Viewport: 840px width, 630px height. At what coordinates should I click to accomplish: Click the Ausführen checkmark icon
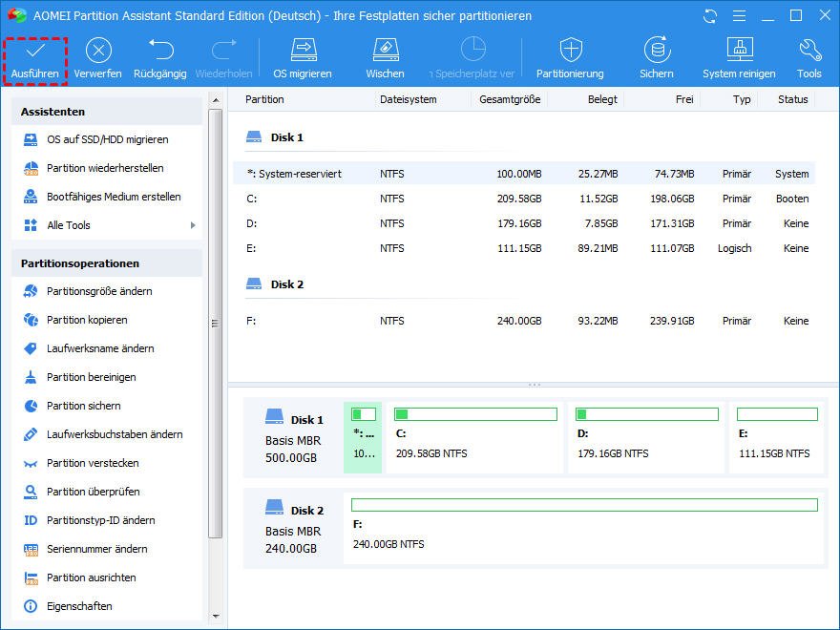(x=34, y=51)
